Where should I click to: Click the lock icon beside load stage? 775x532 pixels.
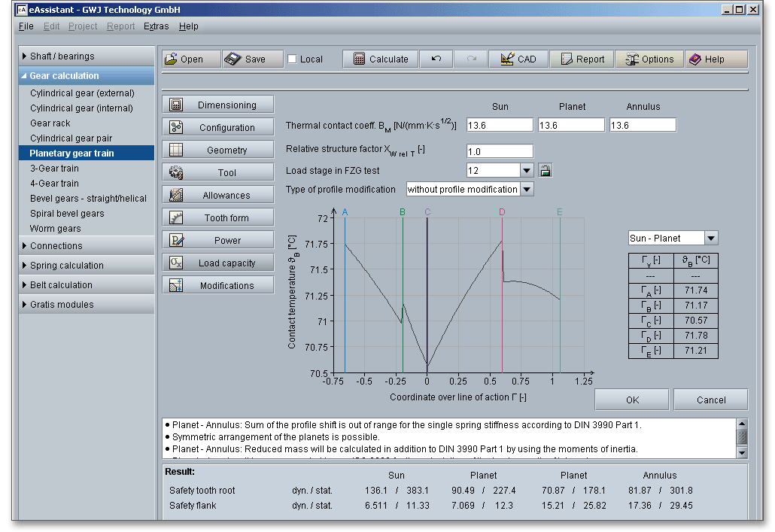coord(546,171)
